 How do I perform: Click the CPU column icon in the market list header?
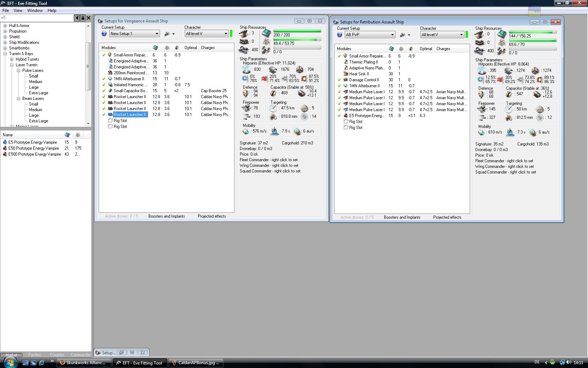pyautogui.click(x=67, y=135)
